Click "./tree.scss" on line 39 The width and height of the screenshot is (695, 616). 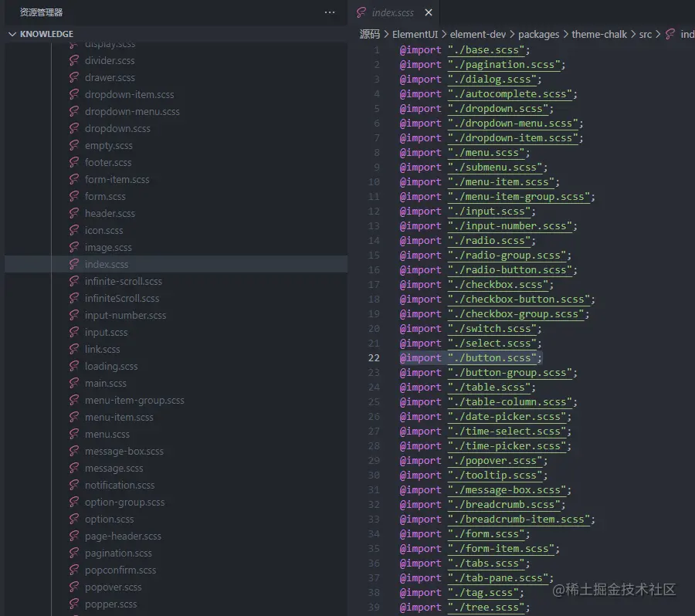click(x=486, y=608)
